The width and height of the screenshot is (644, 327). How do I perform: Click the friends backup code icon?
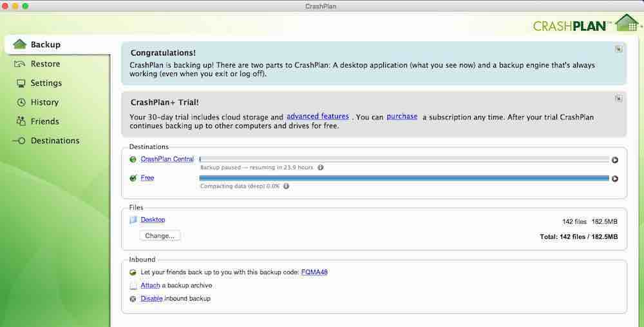point(133,272)
